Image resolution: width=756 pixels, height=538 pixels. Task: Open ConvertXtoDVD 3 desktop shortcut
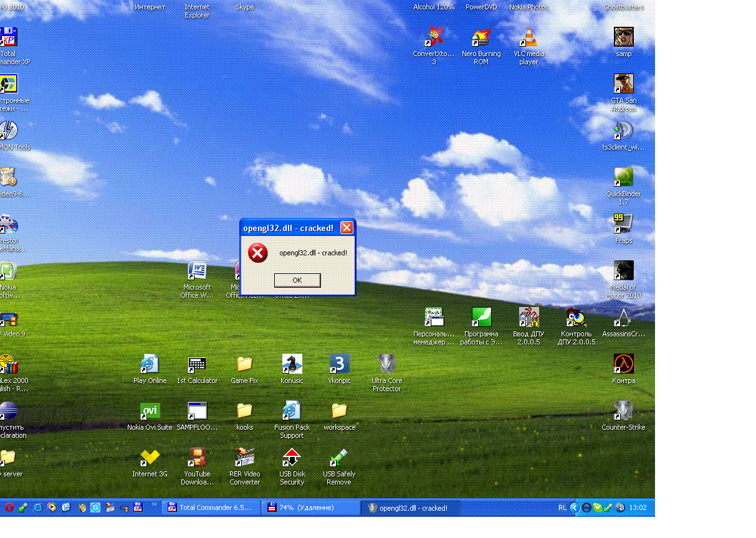click(x=434, y=47)
